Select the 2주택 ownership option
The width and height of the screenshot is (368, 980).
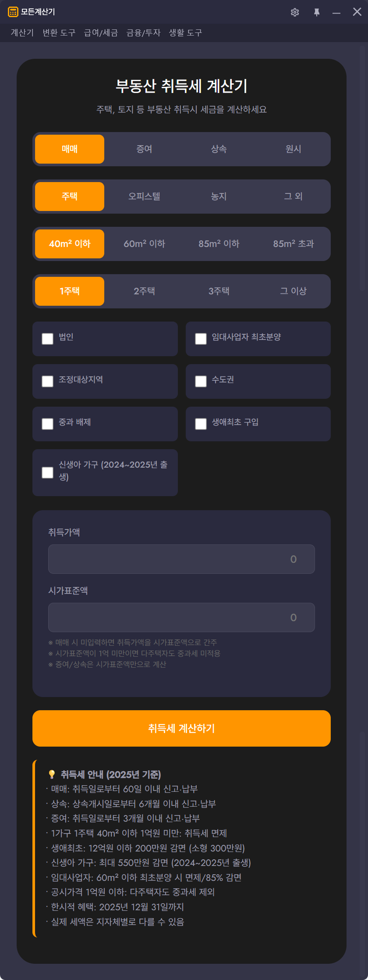[x=144, y=291]
